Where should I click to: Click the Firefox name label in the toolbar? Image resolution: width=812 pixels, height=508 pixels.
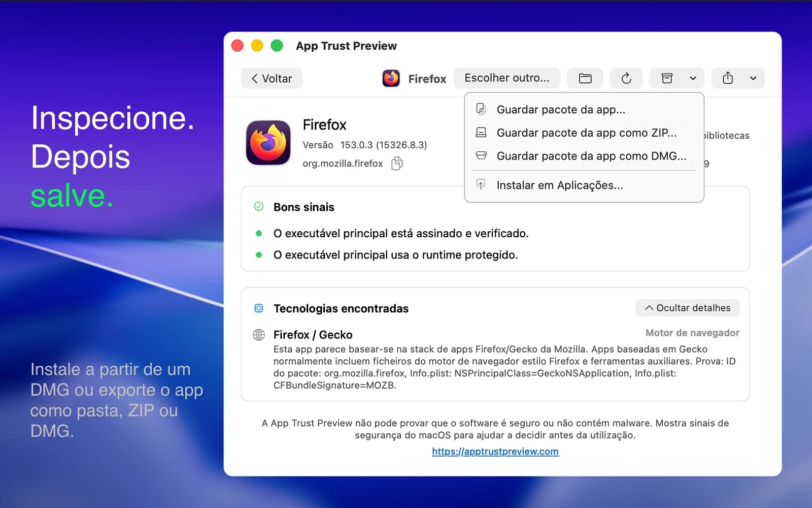[x=427, y=79]
